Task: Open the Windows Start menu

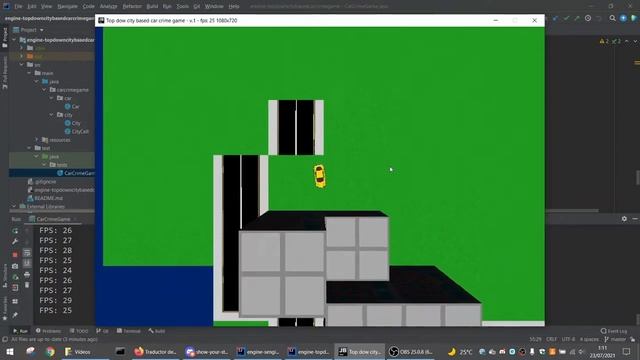Action: point(10,351)
